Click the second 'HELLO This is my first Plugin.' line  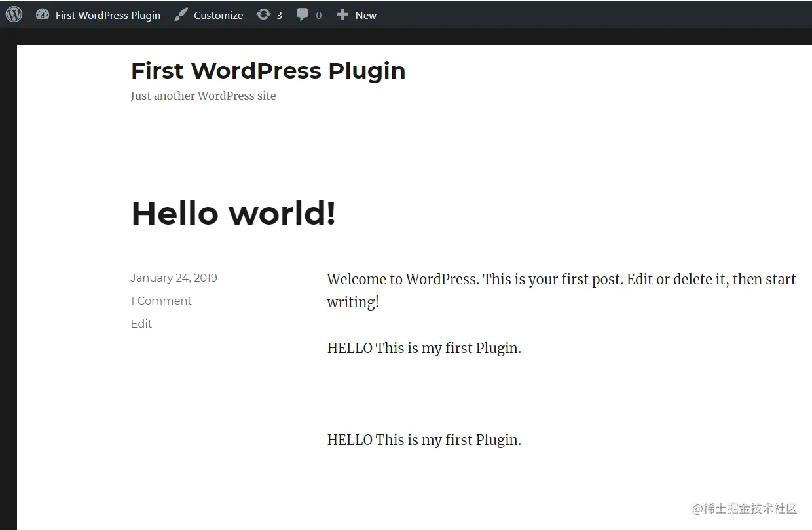coord(424,440)
